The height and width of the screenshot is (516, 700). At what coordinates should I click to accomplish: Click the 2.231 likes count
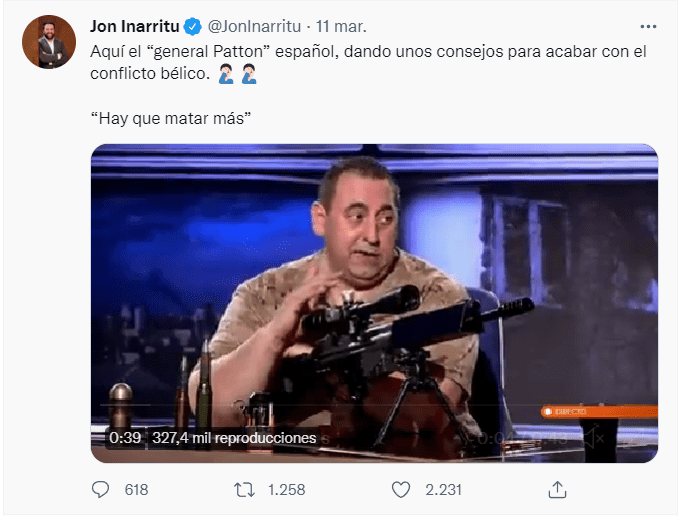(443, 490)
